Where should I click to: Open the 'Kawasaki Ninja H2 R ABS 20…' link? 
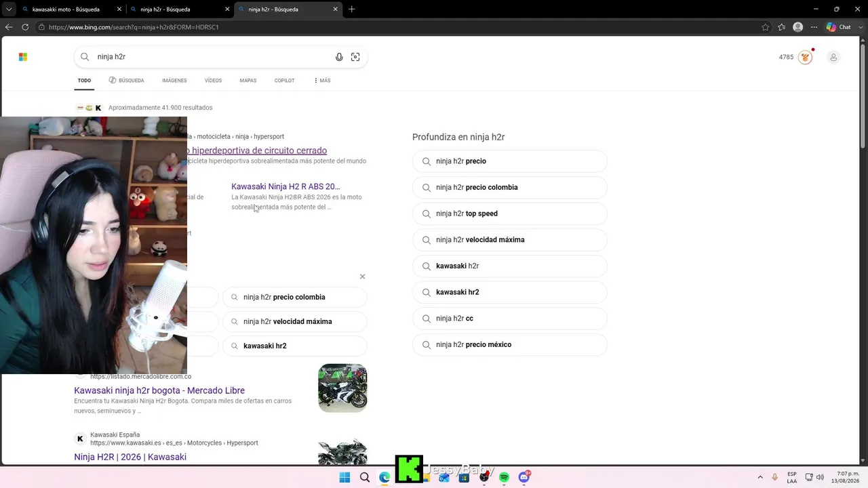285,186
